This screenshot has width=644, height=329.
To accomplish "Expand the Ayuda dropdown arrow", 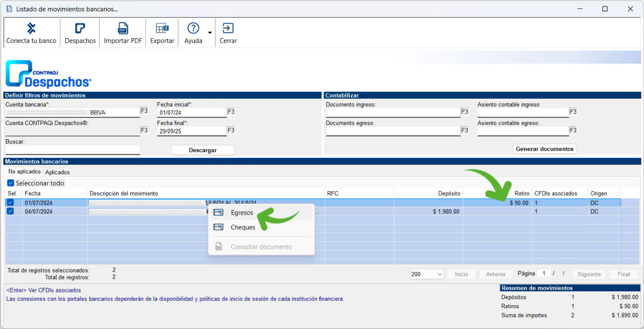I will coord(210,33).
